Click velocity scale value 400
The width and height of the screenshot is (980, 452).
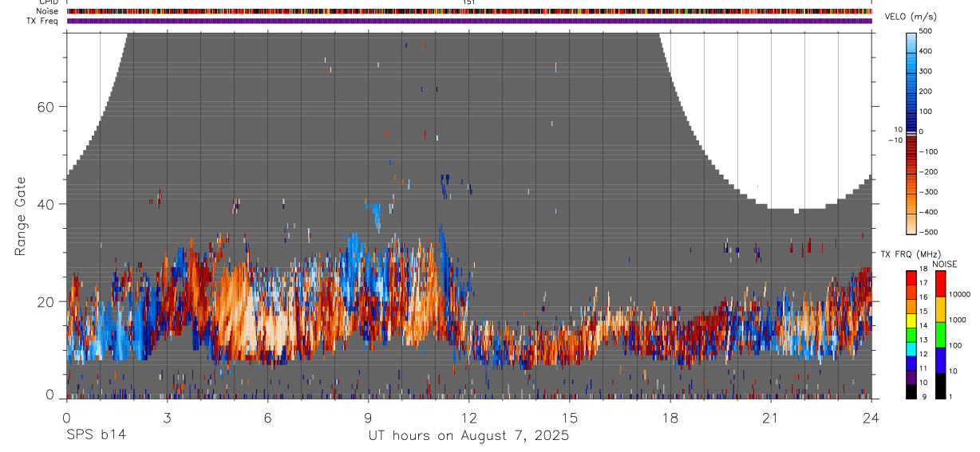[x=926, y=51]
